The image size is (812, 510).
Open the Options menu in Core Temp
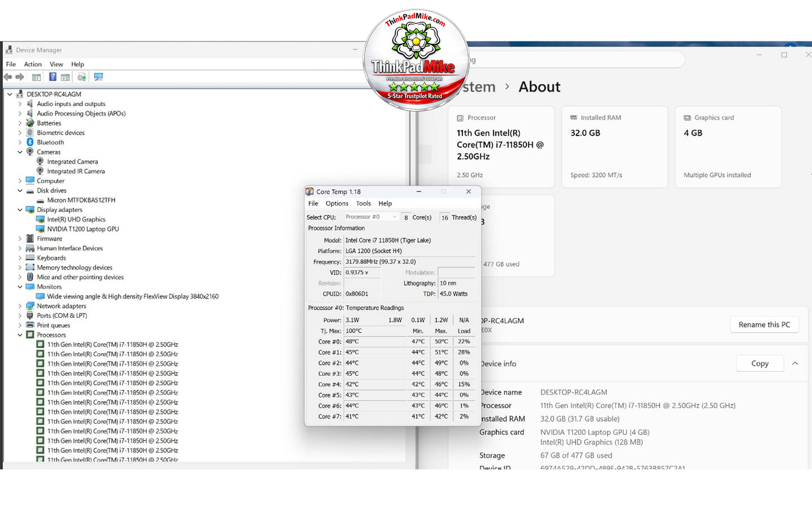click(337, 203)
